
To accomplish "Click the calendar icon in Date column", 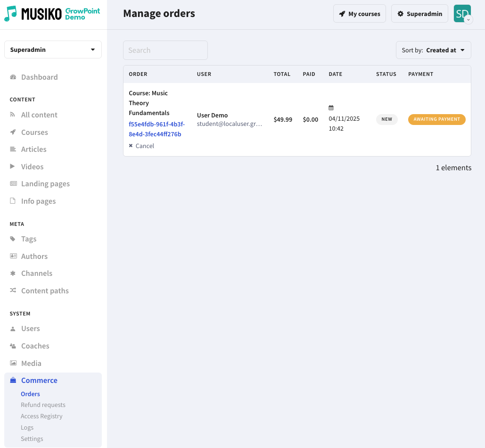I will [x=331, y=108].
